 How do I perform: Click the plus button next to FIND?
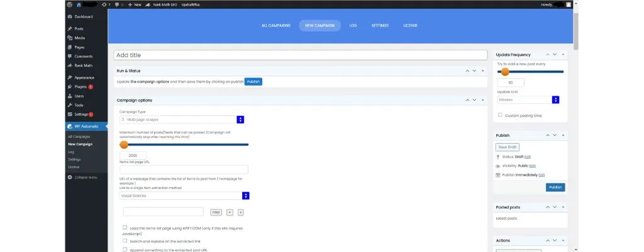tap(230, 212)
